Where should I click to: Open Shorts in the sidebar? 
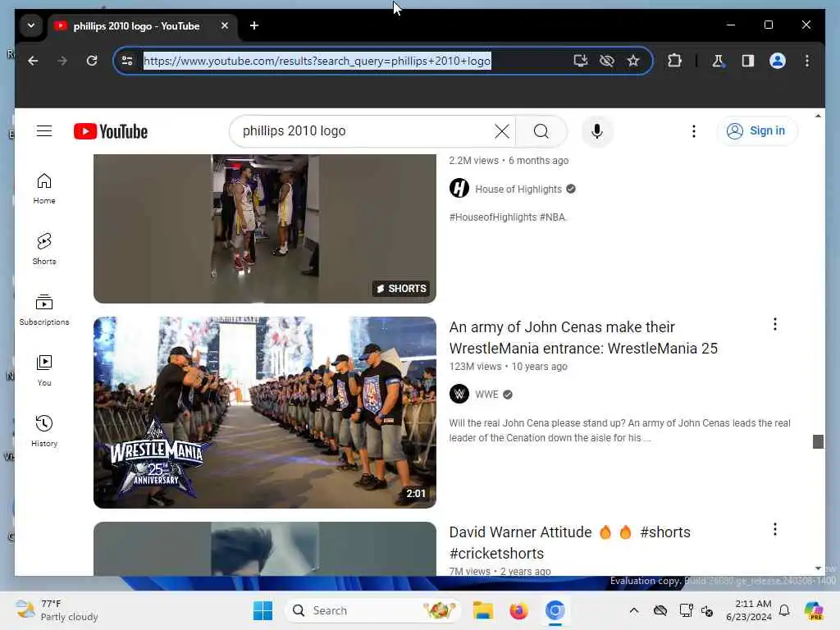click(x=44, y=249)
